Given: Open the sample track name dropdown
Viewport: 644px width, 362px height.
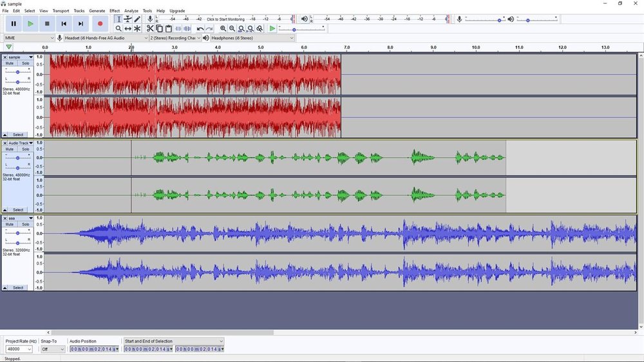Looking at the screenshot, I should pos(21,57).
